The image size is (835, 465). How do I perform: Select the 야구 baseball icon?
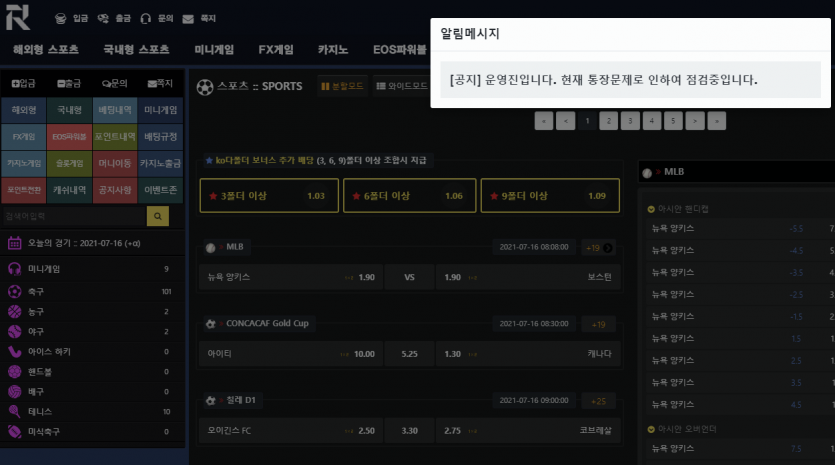click(x=14, y=331)
